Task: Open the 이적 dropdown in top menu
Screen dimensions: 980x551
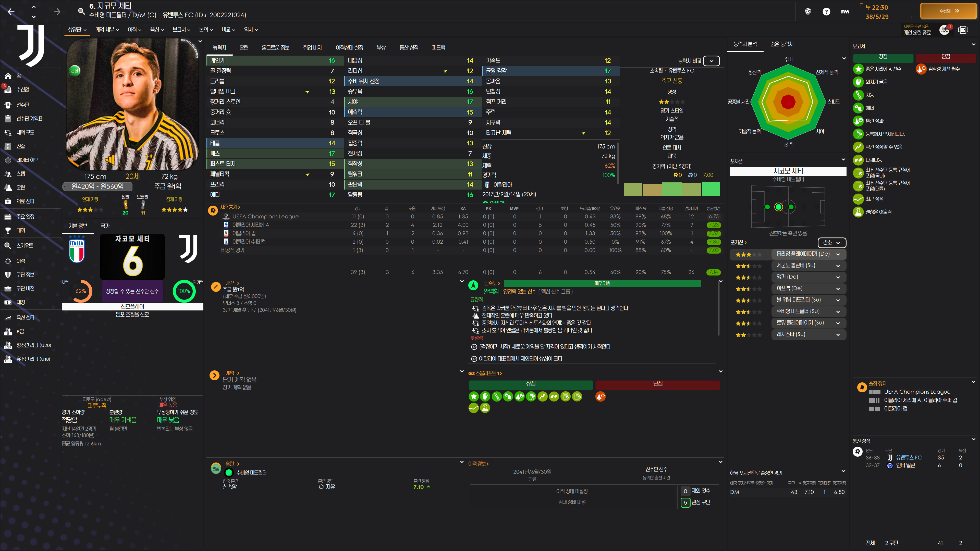Action: point(134,30)
